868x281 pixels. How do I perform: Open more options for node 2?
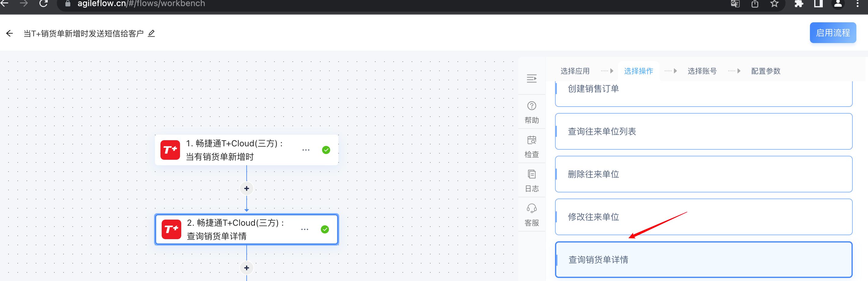pos(305,229)
